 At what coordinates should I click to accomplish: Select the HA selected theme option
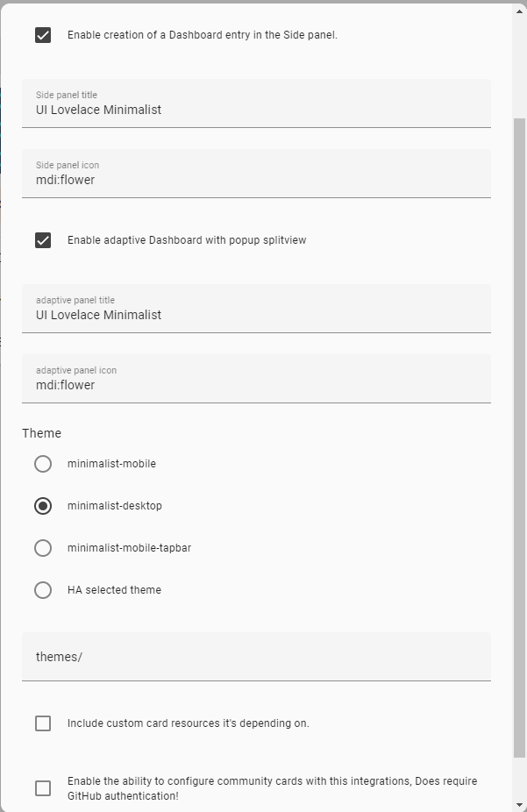(x=43, y=589)
